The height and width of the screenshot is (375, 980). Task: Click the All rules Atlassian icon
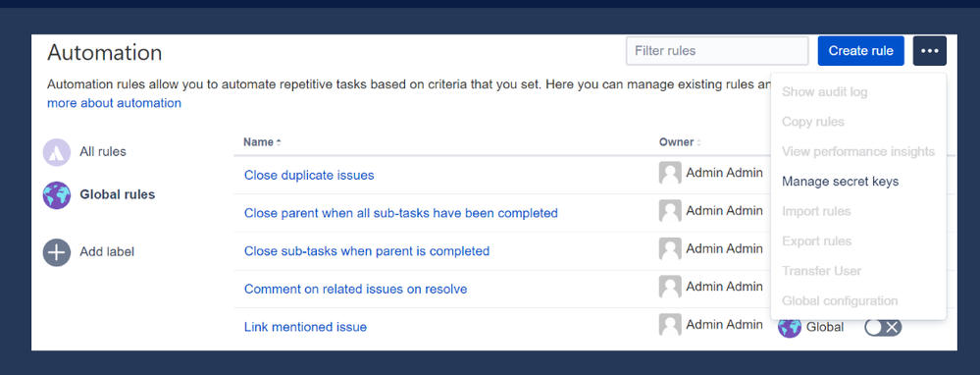click(56, 152)
